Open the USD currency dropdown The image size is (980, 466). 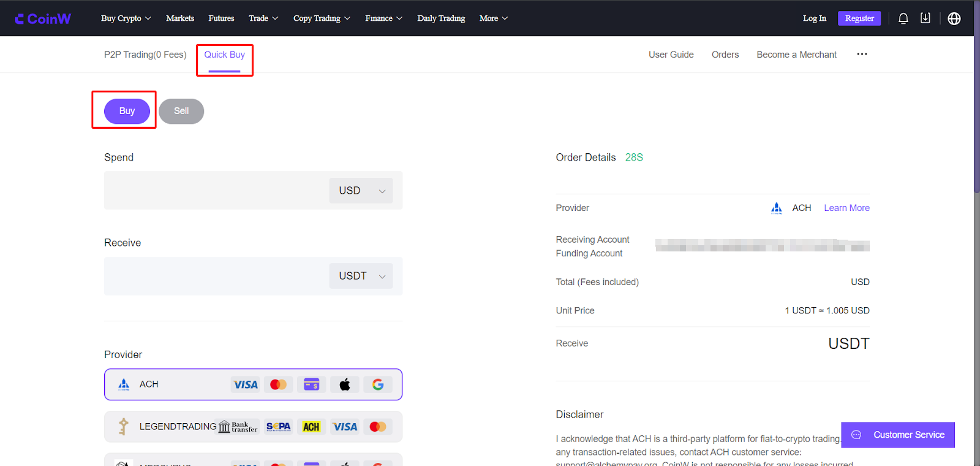(x=361, y=191)
